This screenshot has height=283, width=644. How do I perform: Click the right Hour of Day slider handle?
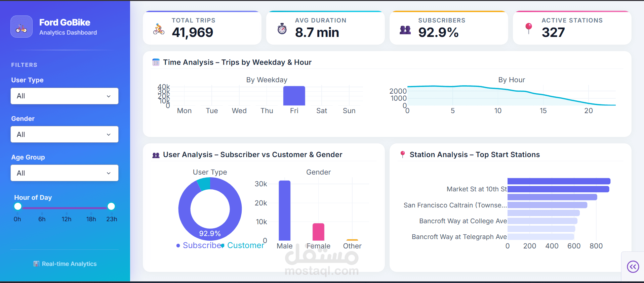click(x=111, y=206)
